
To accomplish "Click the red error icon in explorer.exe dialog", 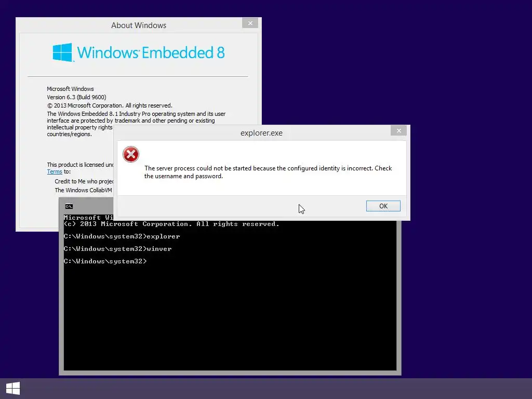I will pos(130,154).
